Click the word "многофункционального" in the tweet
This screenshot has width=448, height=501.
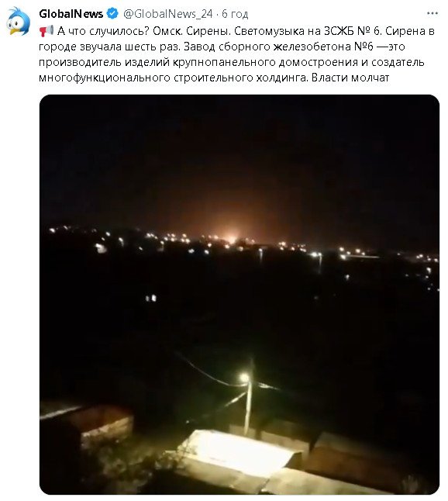coord(105,78)
